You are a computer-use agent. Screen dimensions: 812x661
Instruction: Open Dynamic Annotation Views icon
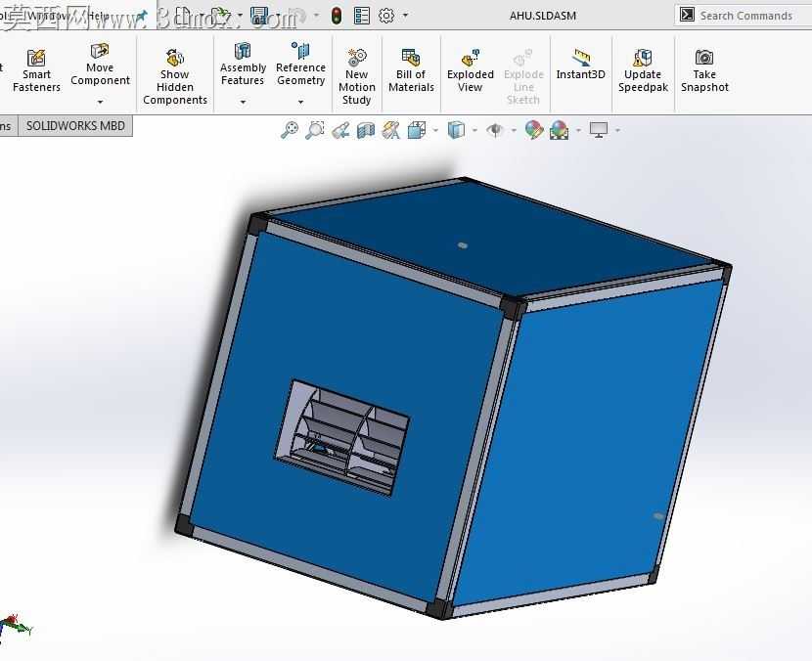[391, 130]
